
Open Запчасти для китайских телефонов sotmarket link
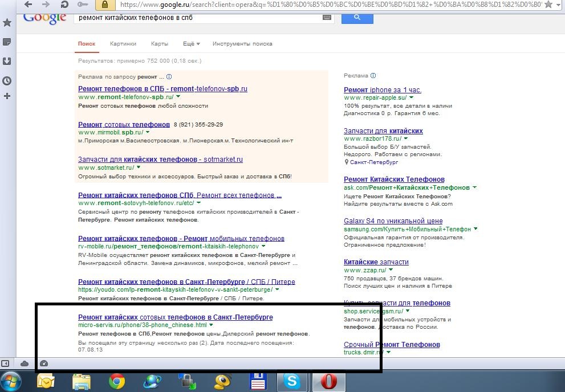(160, 160)
